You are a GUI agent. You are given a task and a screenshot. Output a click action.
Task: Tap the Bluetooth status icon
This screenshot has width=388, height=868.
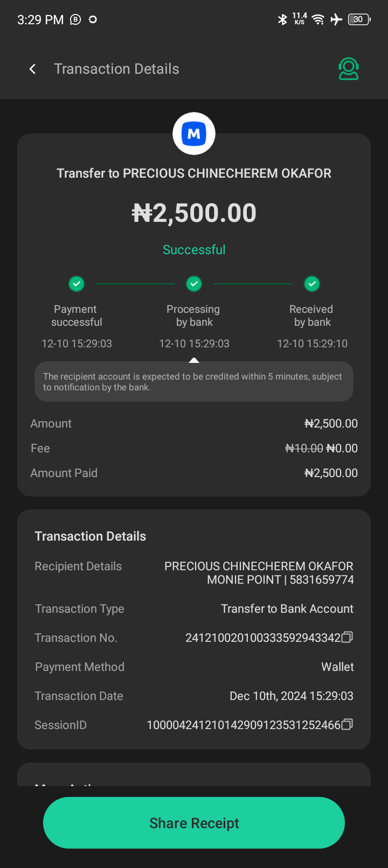(282, 20)
